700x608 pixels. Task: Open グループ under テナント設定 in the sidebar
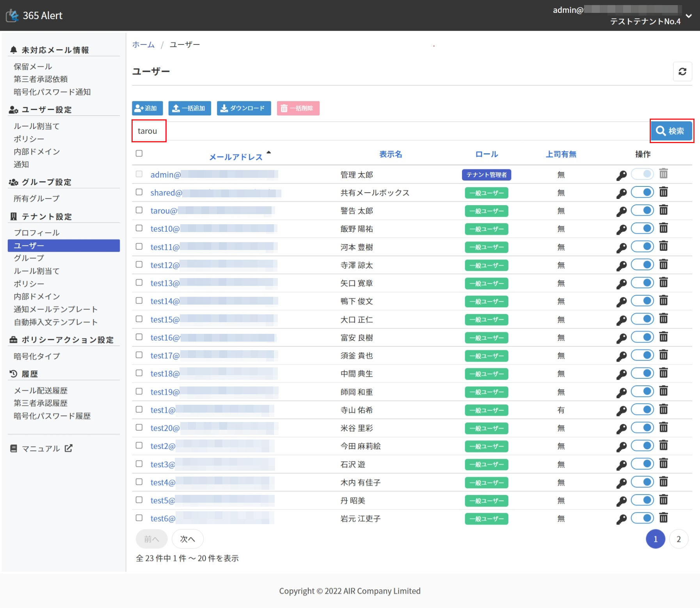[x=29, y=258]
